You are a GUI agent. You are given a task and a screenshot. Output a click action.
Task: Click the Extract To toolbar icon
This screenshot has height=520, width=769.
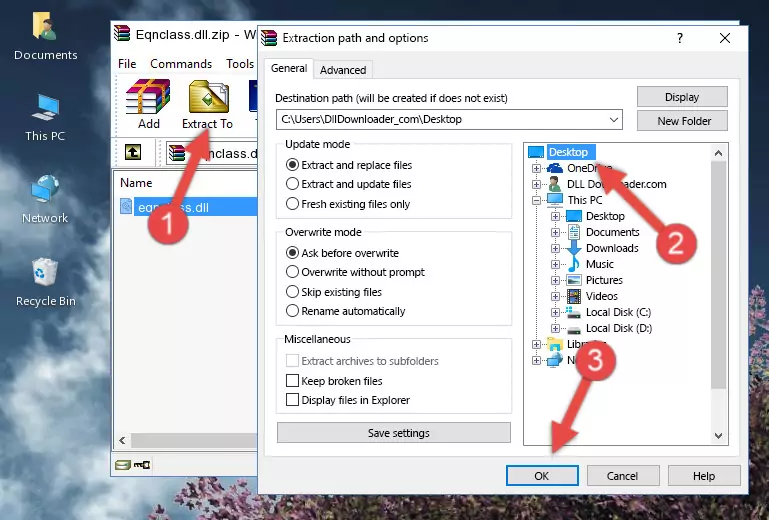208,105
